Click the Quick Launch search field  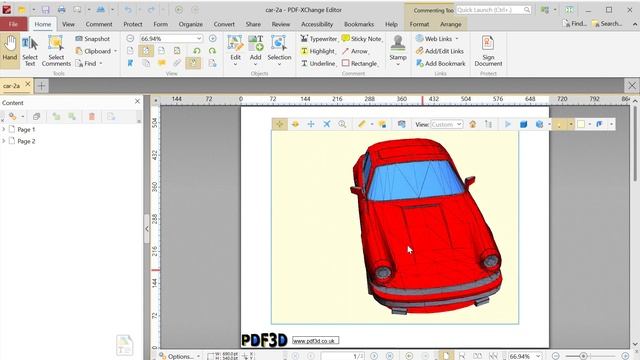click(x=494, y=10)
